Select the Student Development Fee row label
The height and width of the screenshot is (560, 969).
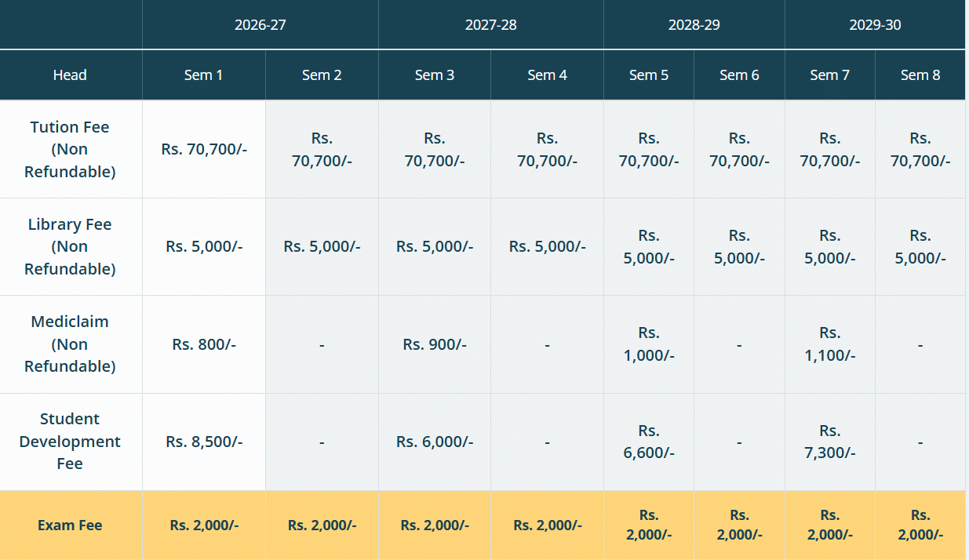pyautogui.click(x=70, y=442)
